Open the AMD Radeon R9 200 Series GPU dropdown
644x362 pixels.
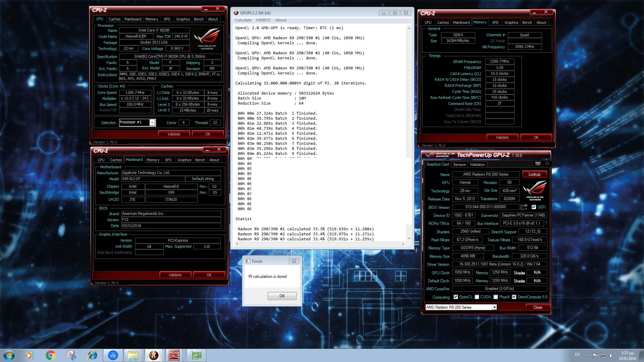tap(494, 307)
